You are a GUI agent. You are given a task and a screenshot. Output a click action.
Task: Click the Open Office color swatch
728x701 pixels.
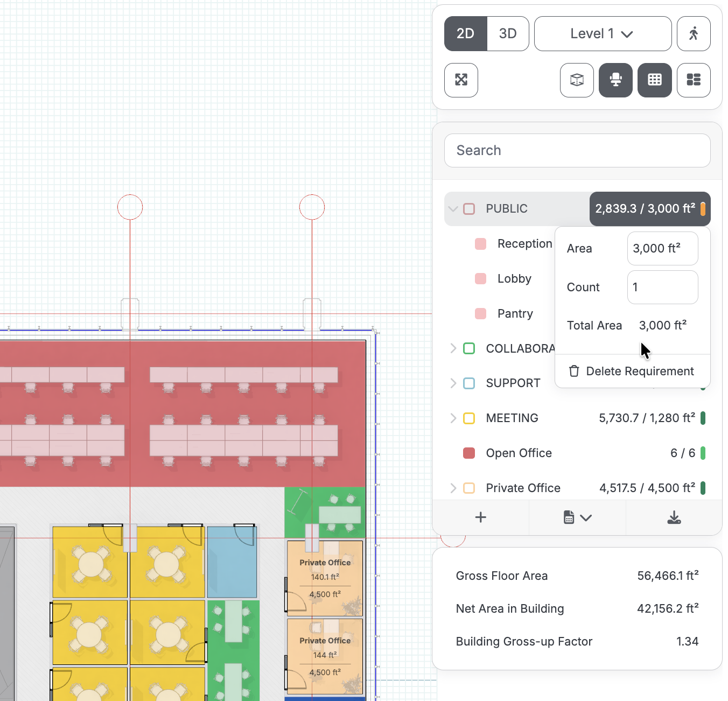469,453
